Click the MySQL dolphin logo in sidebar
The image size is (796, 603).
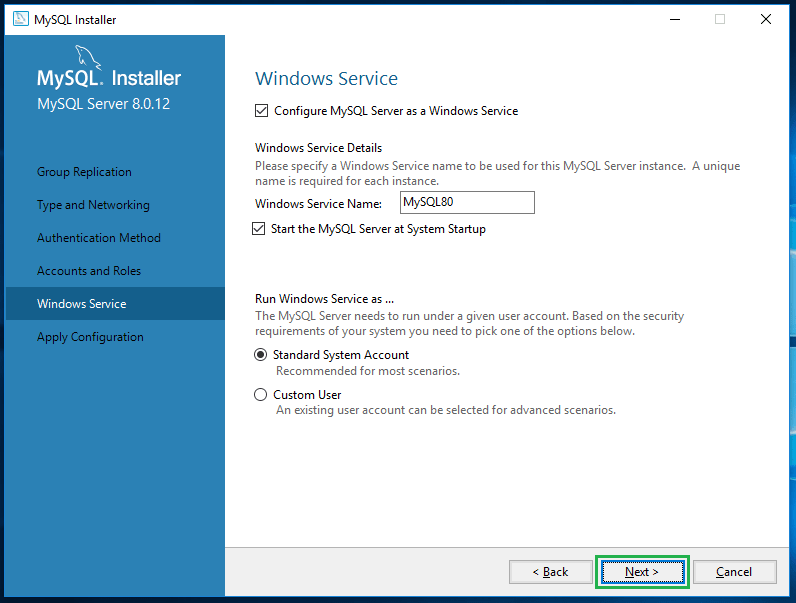point(87,56)
